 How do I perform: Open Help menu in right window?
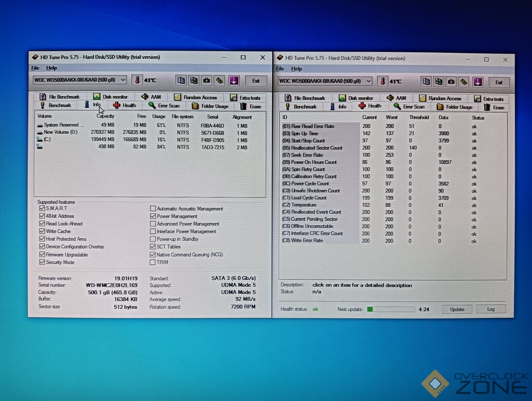(296, 69)
